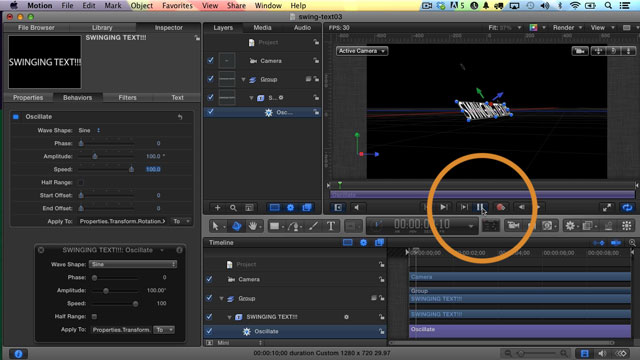
Task: Collapse Group disclosure triangle in Layers panel
Action: 244,79
